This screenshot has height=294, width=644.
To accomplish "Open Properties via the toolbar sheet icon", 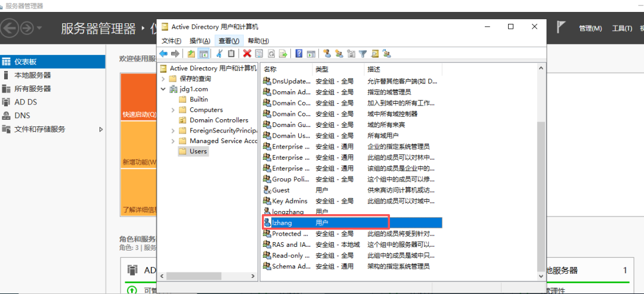I will pos(259,54).
